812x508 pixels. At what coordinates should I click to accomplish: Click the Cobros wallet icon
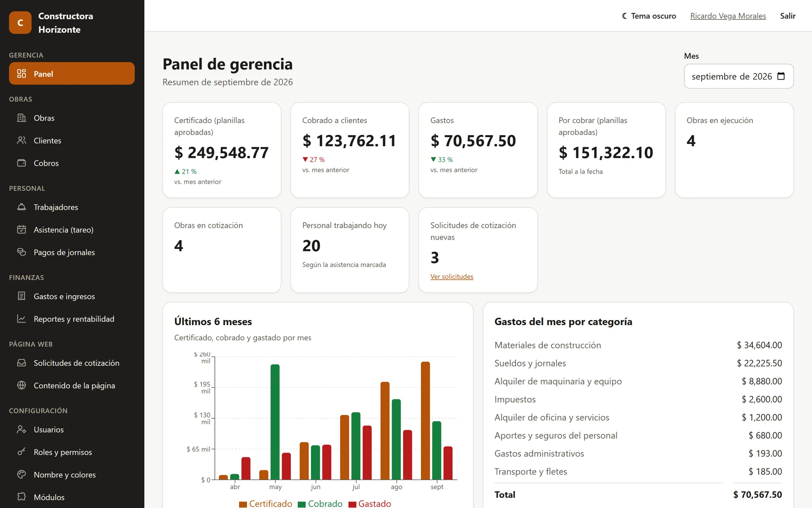click(x=22, y=163)
